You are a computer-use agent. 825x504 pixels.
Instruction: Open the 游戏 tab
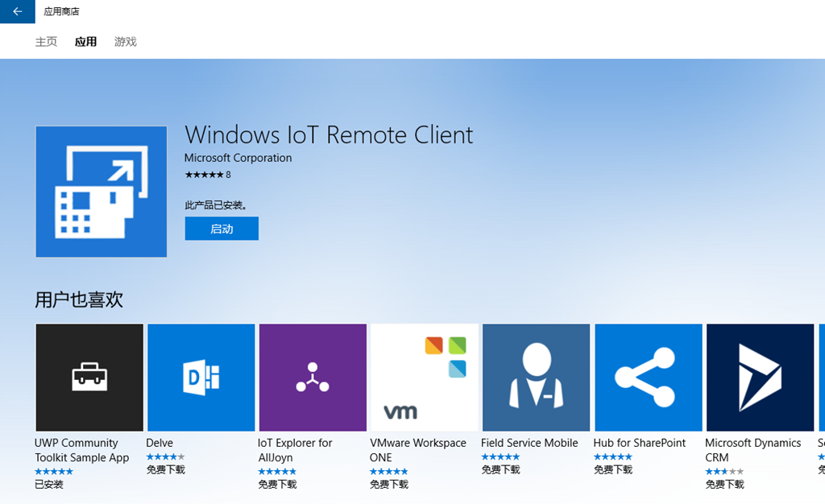(125, 42)
